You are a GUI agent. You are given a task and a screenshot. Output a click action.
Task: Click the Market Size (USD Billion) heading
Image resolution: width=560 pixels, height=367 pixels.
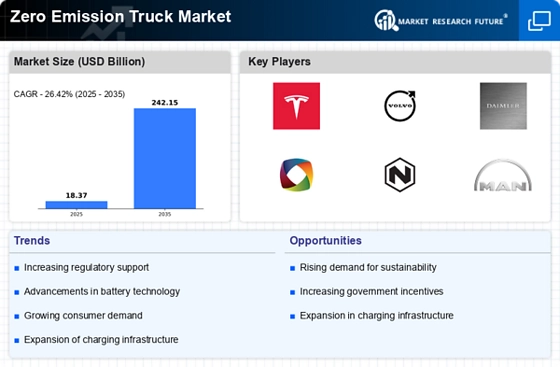click(x=79, y=61)
